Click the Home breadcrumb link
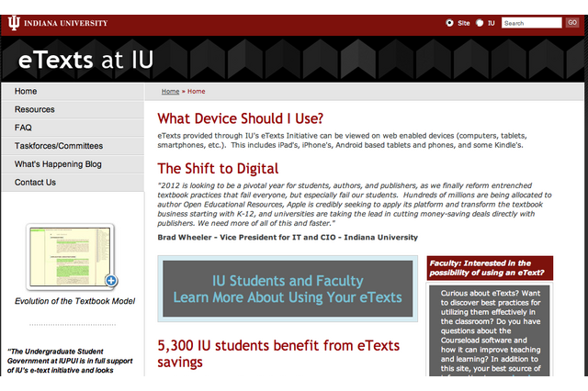 (x=170, y=92)
